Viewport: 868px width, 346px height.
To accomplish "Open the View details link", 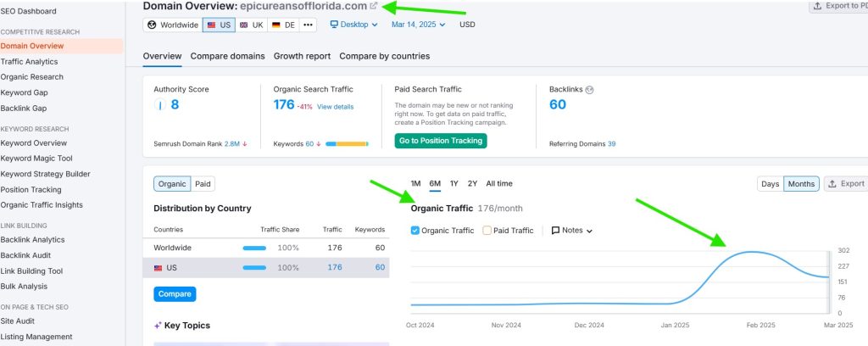I will pyautogui.click(x=335, y=107).
